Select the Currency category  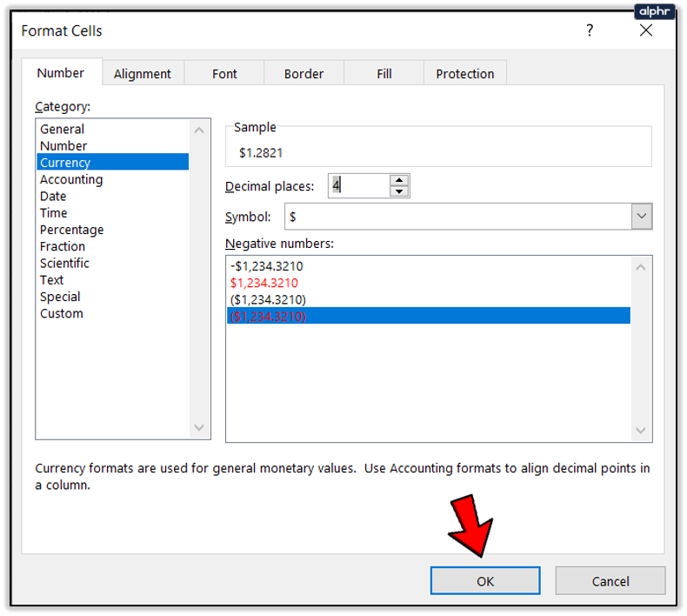113,162
